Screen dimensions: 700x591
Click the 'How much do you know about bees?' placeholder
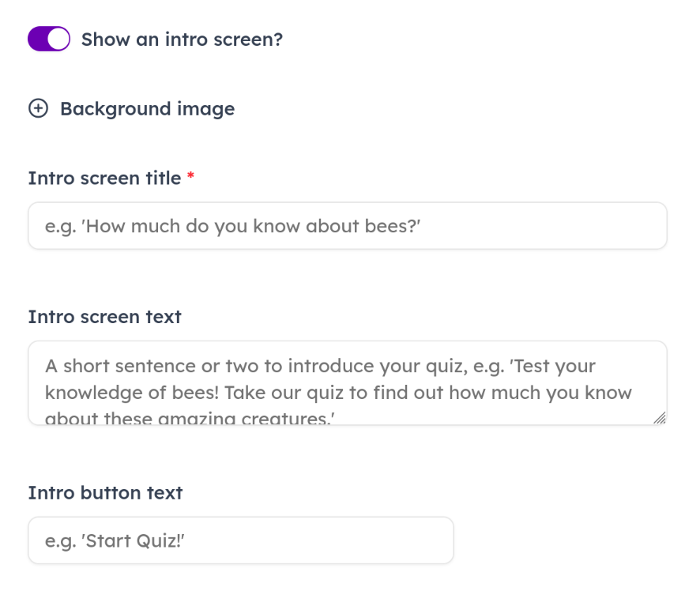click(232, 227)
